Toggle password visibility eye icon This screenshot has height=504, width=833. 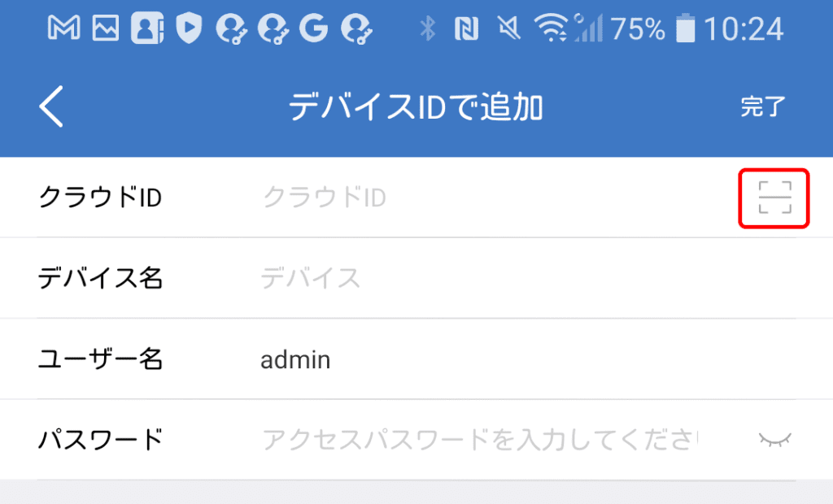pos(774,440)
